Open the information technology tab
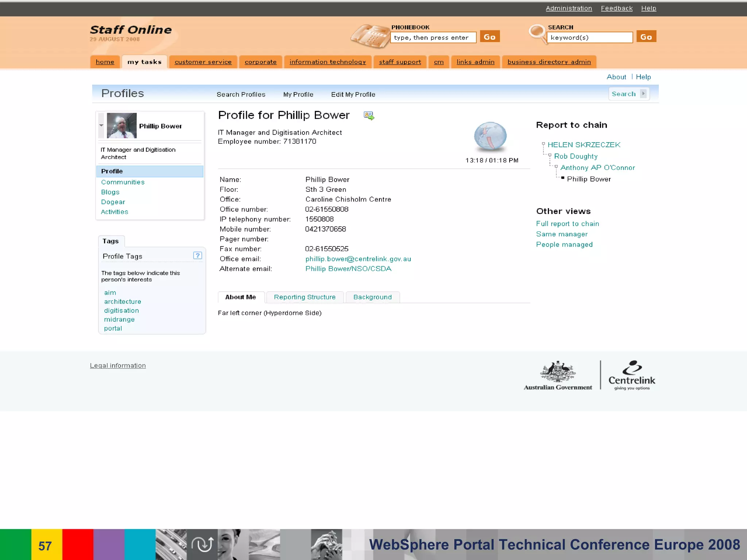The width and height of the screenshot is (747, 560). [328, 62]
